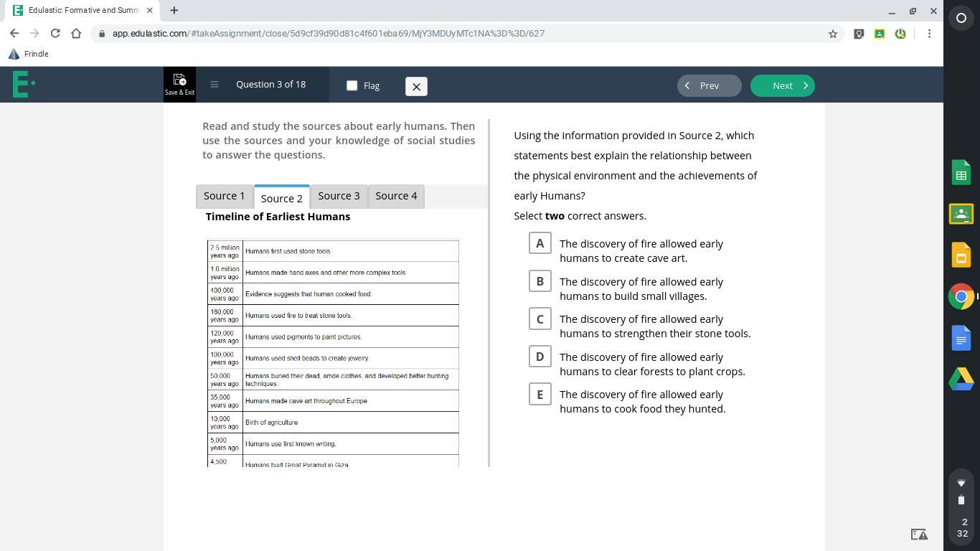Select answer choice B
Viewport: 980px width, 551px height.
540,281
